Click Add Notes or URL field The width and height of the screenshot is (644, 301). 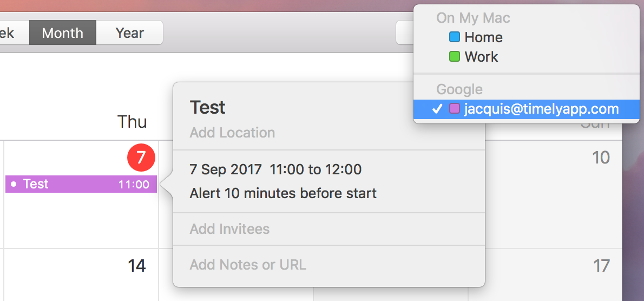click(248, 265)
